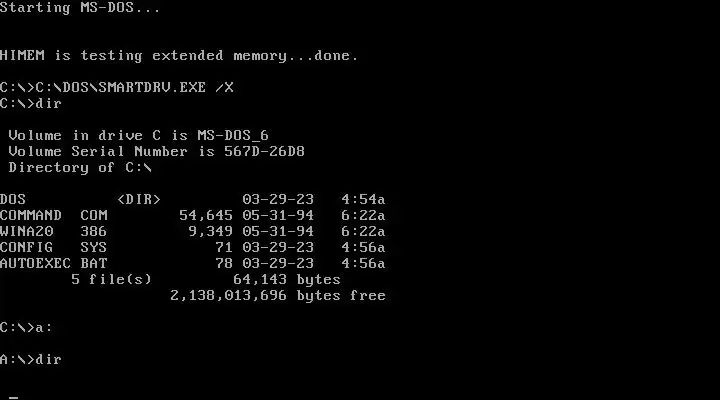Click the A:\>dir command line

coord(31,359)
